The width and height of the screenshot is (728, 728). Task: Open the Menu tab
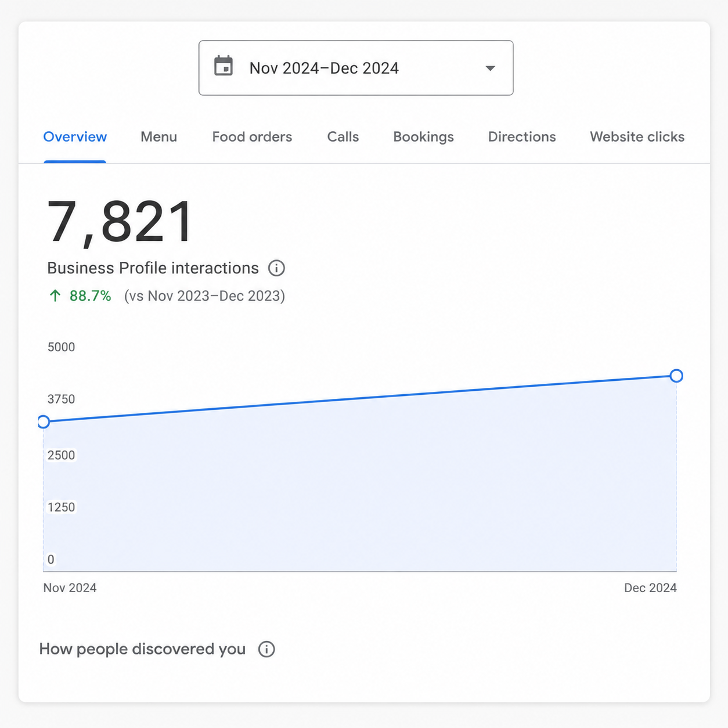click(x=158, y=137)
